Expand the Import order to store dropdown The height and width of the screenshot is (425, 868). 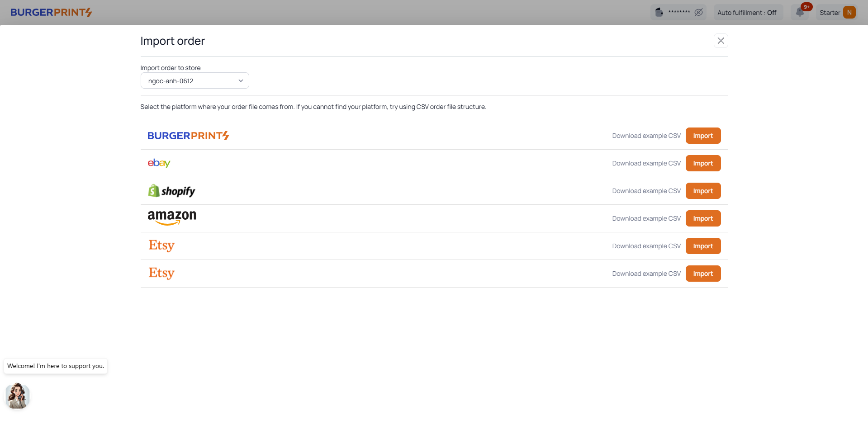pyautogui.click(x=194, y=81)
